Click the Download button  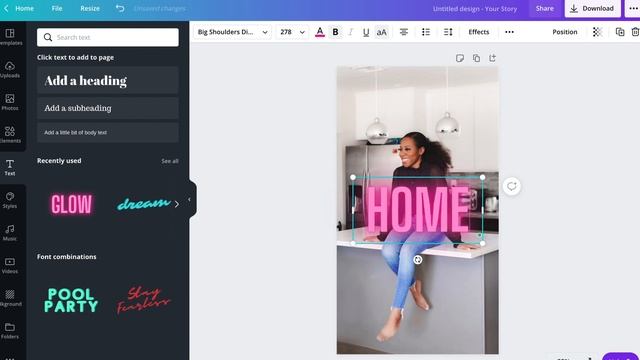tap(593, 8)
